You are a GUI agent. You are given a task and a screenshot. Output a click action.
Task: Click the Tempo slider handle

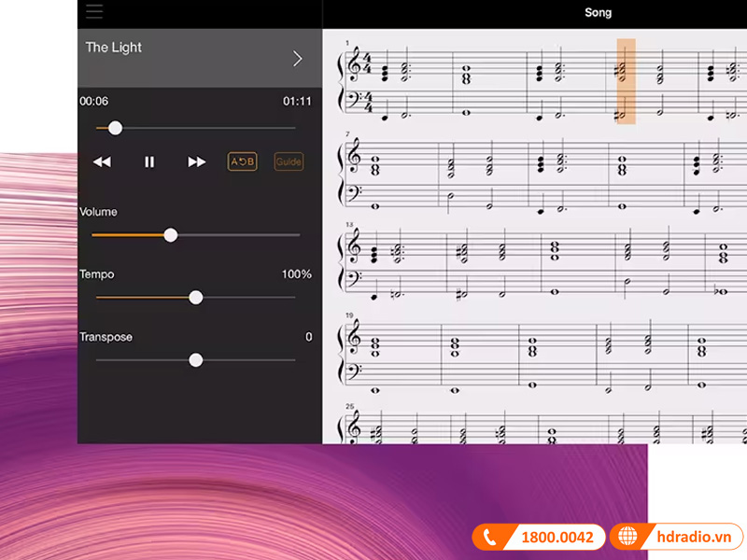click(x=195, y=298)
